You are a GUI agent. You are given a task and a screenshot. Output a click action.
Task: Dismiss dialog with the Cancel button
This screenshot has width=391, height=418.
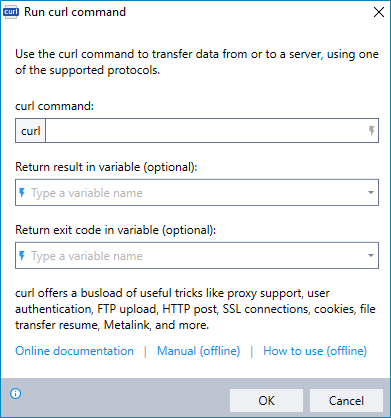click(x=346, y=400)
